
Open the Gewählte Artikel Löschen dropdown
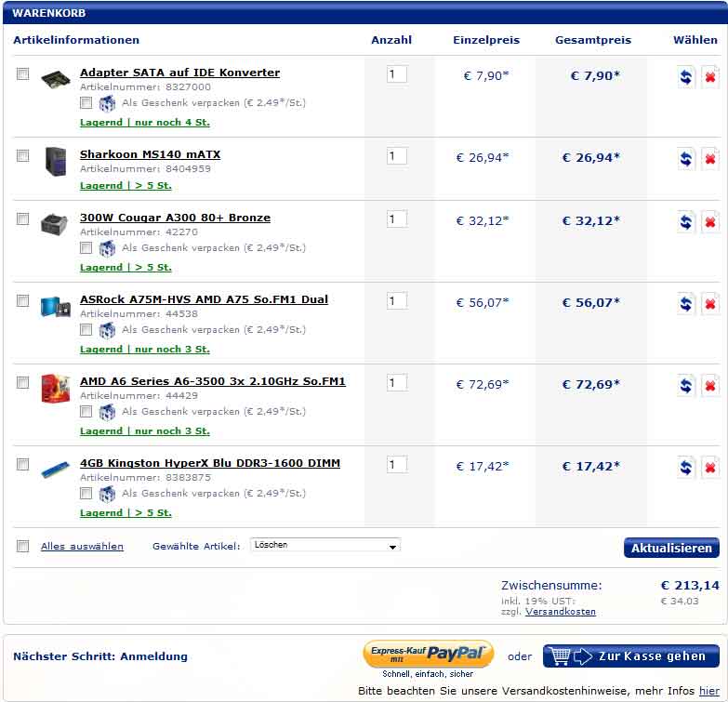point(325,545)
